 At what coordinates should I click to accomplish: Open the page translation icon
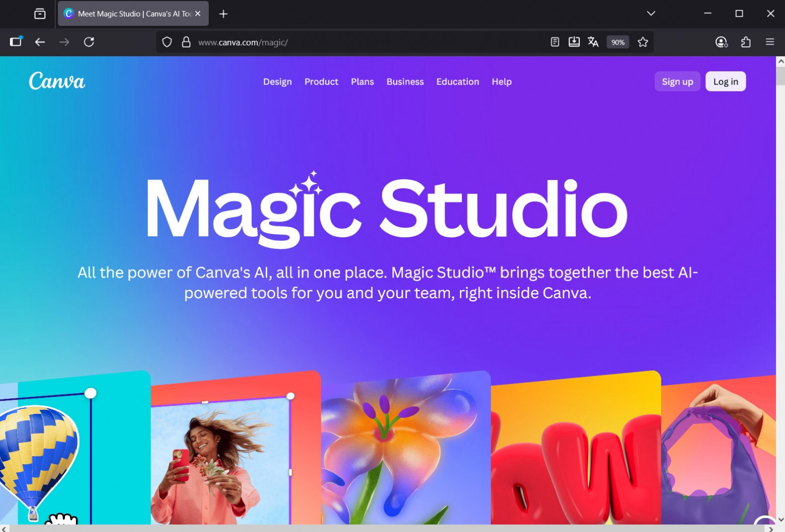click(x=593, y=42)
